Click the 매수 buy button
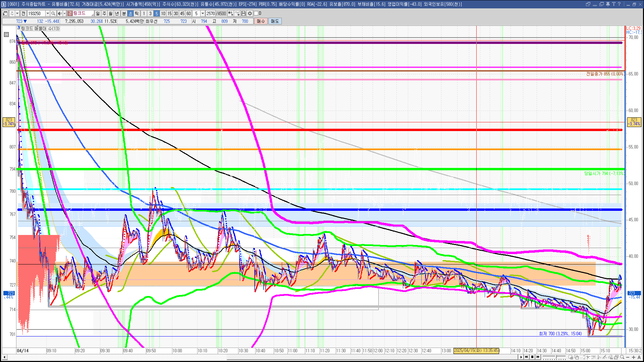Image resolution: width=644 pixels, height=362 pixels. [261, 21]
